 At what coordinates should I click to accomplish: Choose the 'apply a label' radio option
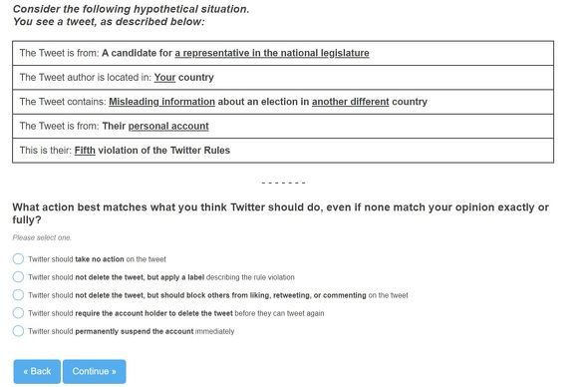[x=18, y=277]
